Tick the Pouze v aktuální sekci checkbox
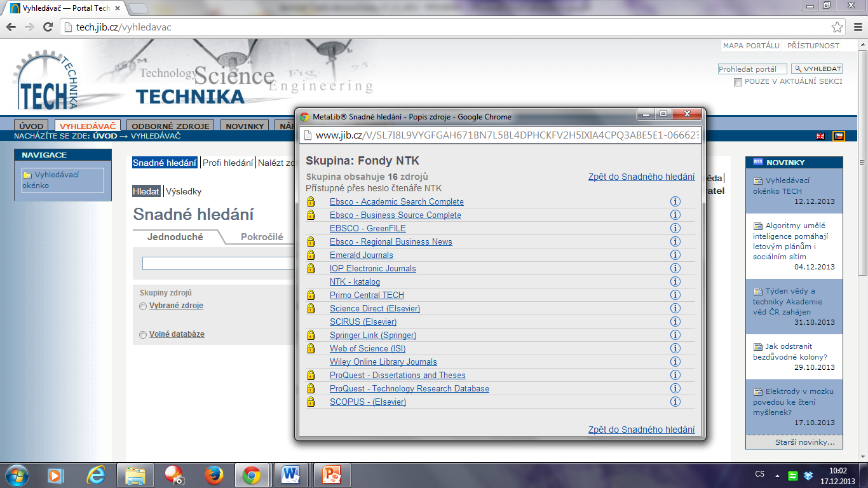 tap(738, 82)
